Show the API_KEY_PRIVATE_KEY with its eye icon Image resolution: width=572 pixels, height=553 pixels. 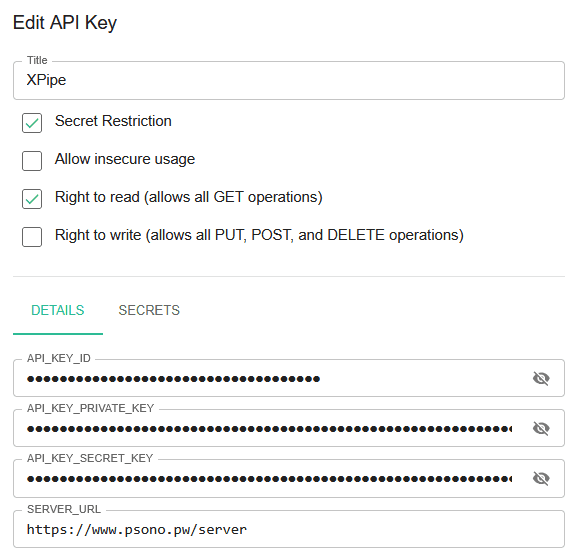(541, 428)
